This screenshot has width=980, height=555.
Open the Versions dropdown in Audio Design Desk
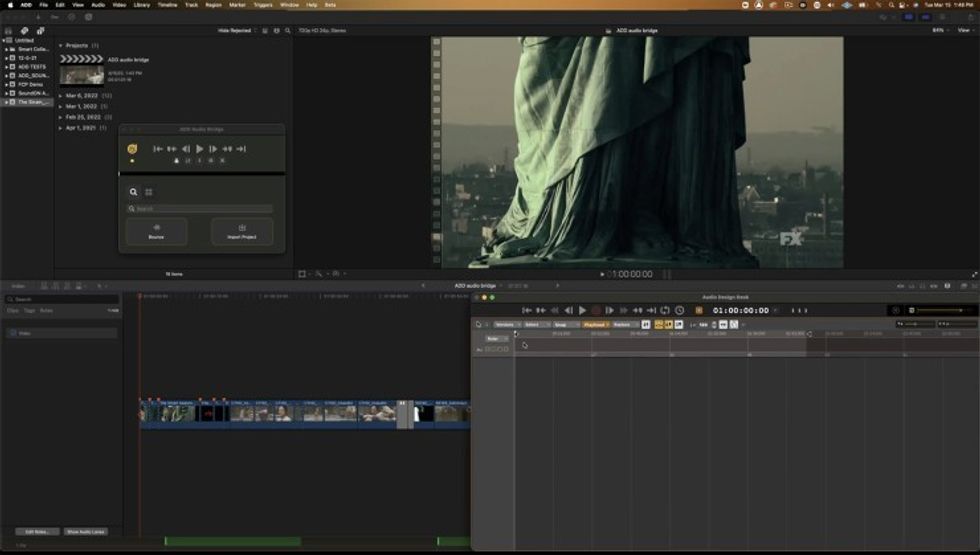pyautogui.click(x=507, y=324)
